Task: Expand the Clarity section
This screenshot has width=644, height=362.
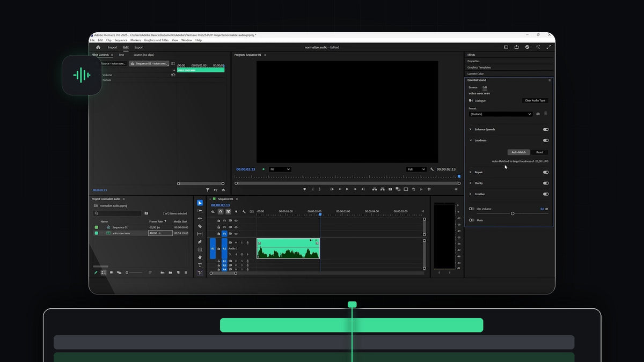Action: pos(471,183)
